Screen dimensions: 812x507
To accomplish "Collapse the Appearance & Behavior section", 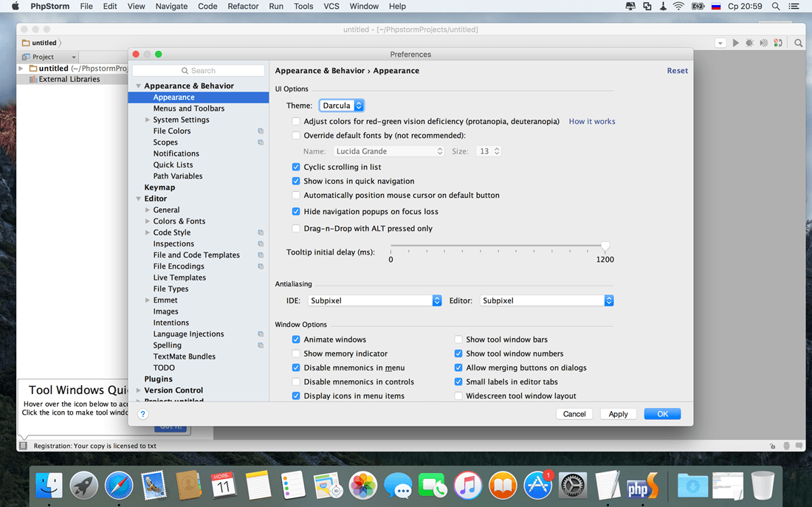I will (x=138, y=86).
